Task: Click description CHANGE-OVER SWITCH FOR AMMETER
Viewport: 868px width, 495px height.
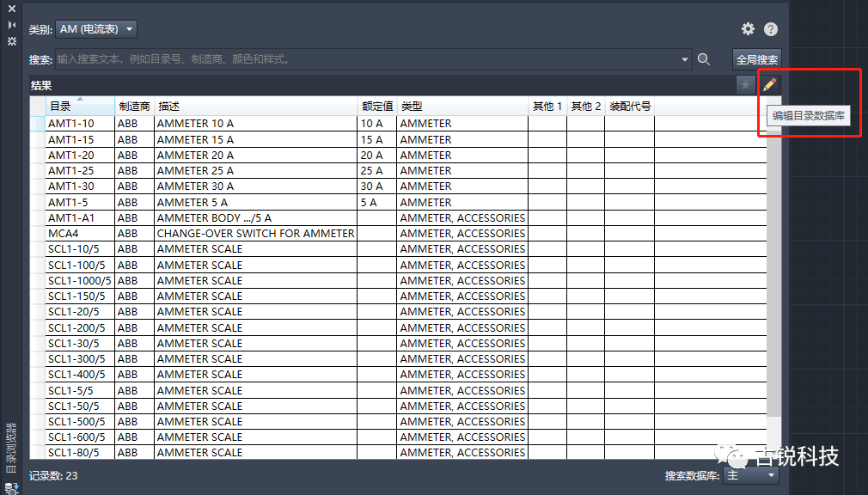Action: (256, 233)
